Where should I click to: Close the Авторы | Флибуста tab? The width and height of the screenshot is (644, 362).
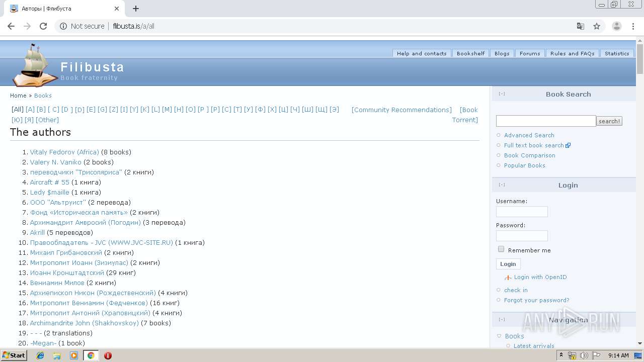117,9
